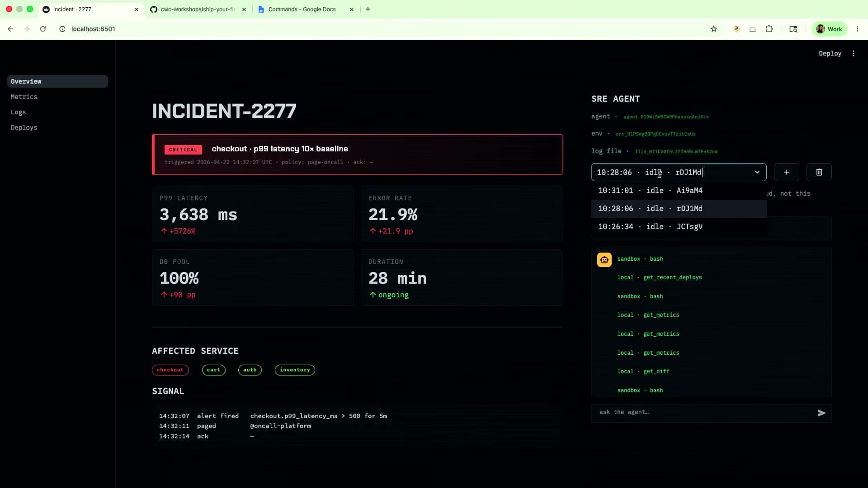Close the Commands Google Docs tab
This screenshot has width=868, height=488.
pos(352,9)
